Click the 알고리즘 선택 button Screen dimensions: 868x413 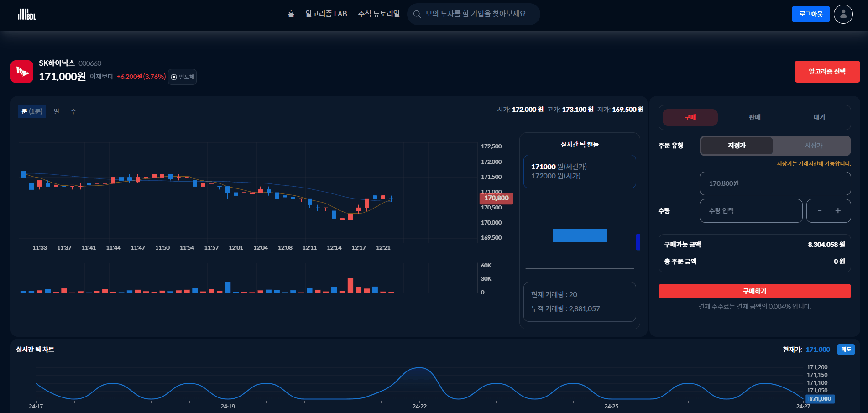(827, 71)
